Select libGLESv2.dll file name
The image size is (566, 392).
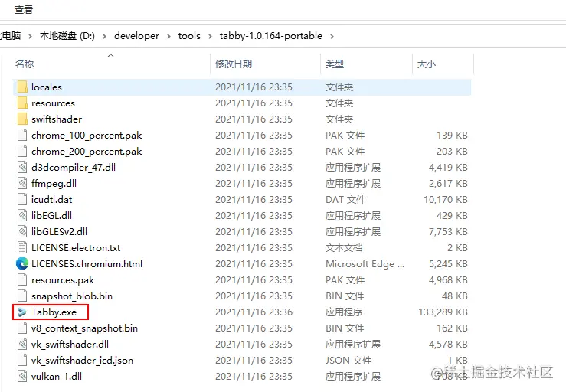click(59, 232)
